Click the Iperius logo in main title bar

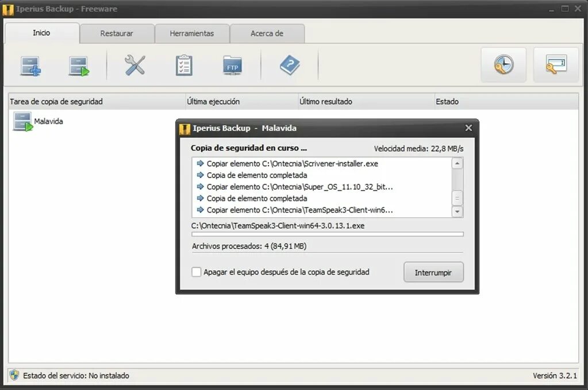tap(8, 9)
